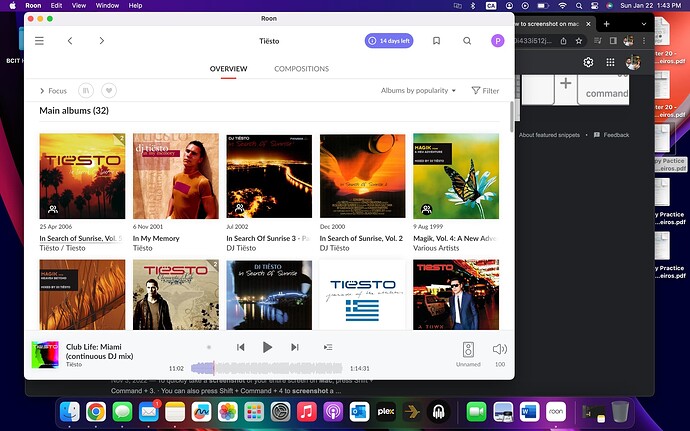The width and height of the screenshot is (690, 431).
Task: Open the View menu
Action: (x=79, y=5)
